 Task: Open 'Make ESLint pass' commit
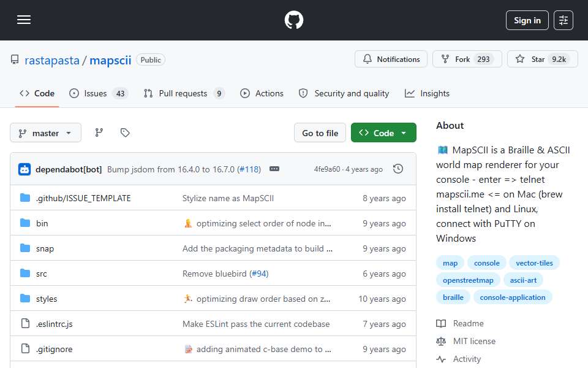tap(256, 324)
